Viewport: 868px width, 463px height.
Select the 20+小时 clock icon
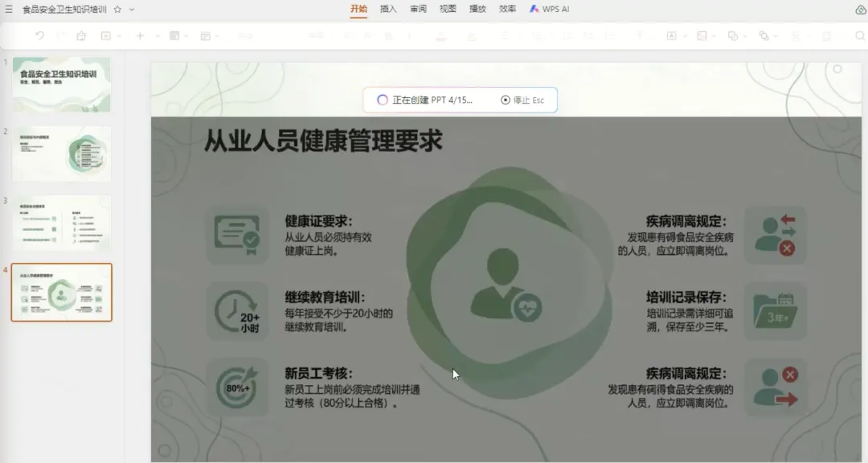[237, 311]
